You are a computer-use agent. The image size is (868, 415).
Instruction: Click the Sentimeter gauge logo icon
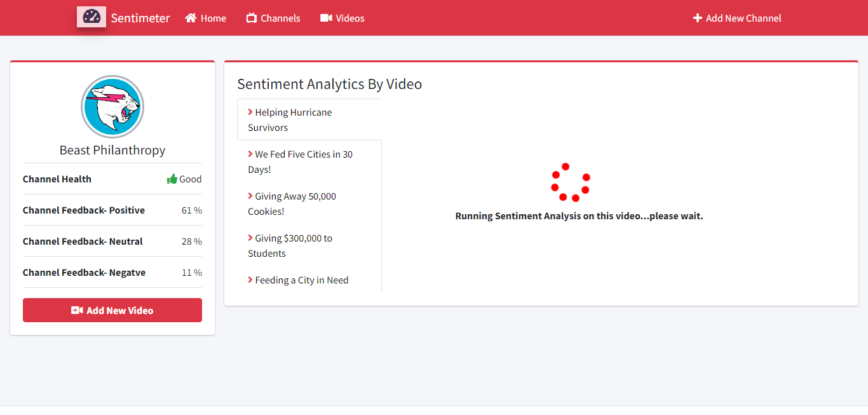[92, 17]
